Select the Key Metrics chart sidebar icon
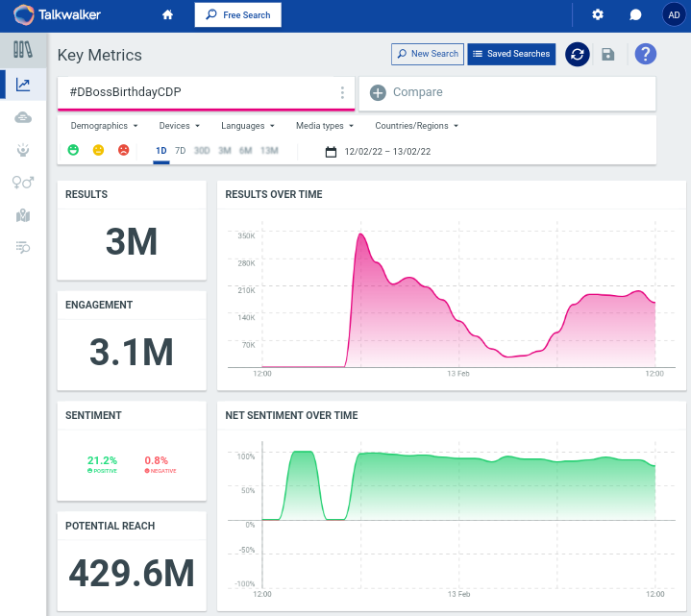Screen dimensions: 691x616 click(23, 85)
